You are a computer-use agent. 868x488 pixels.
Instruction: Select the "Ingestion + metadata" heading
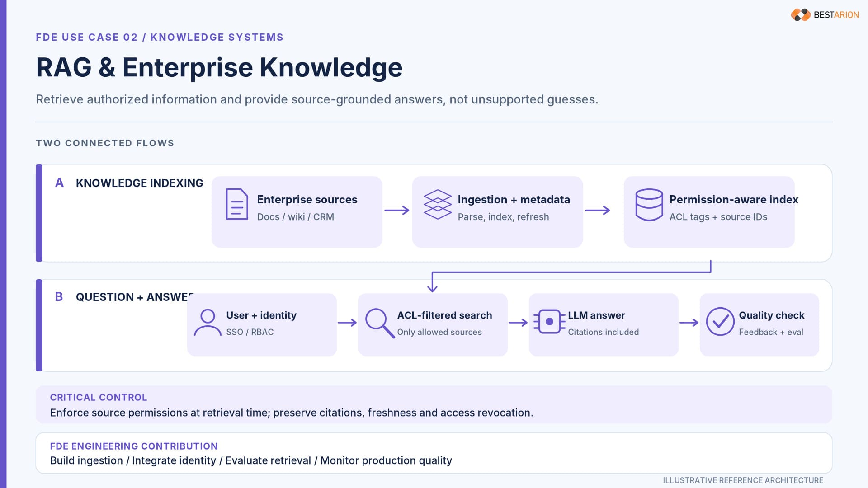(514, 199)
